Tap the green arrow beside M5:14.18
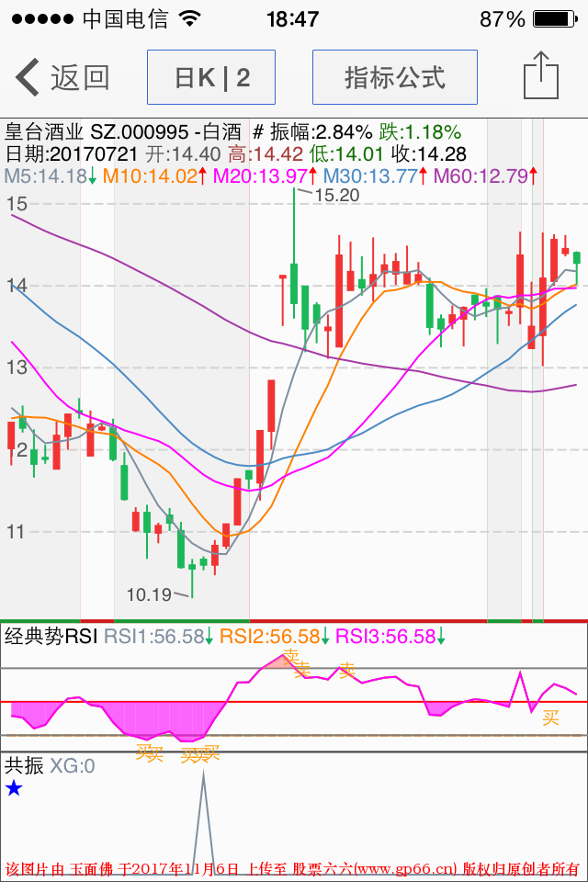 click(x=93, y=175)
